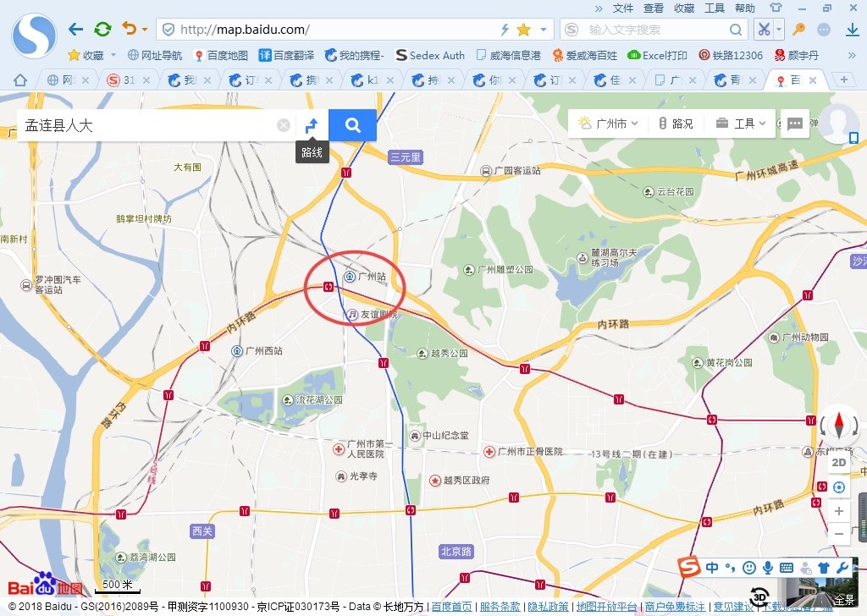
Task: Refresh the page with green reload icon
Action: click(x=102, y=30)
